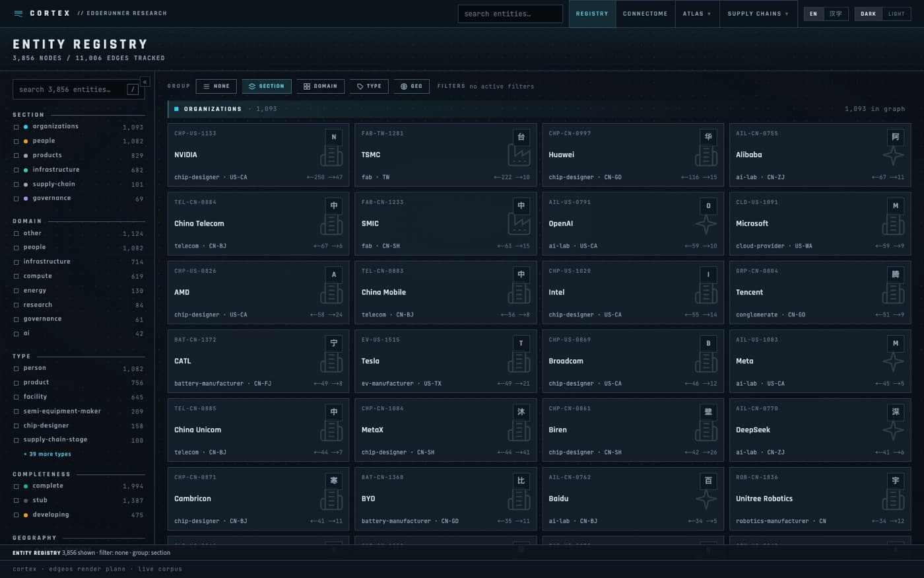
Task: Click the factory icon on the TSMC card
Action: pos(519,156)
